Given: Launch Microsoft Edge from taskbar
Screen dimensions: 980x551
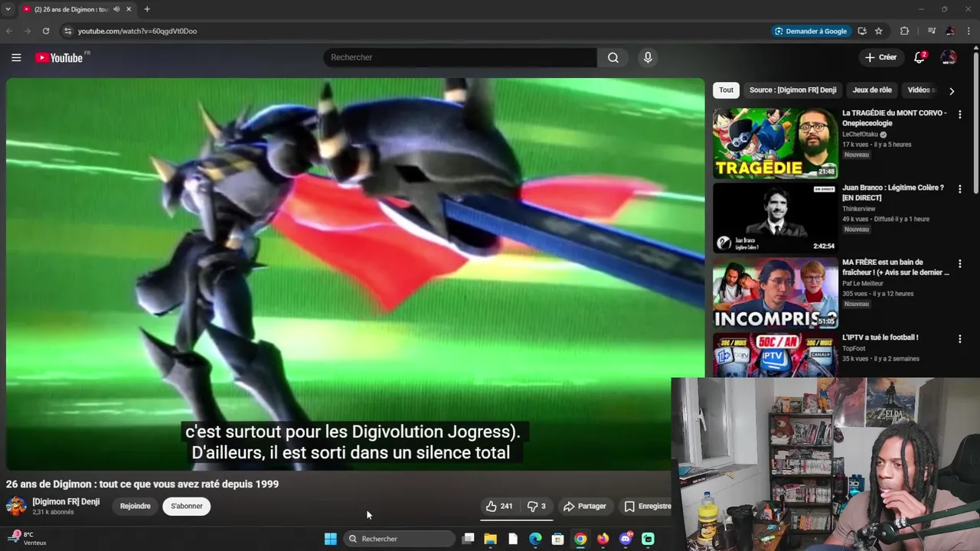Looking at the screenshot, I should (x=536, y=539).
